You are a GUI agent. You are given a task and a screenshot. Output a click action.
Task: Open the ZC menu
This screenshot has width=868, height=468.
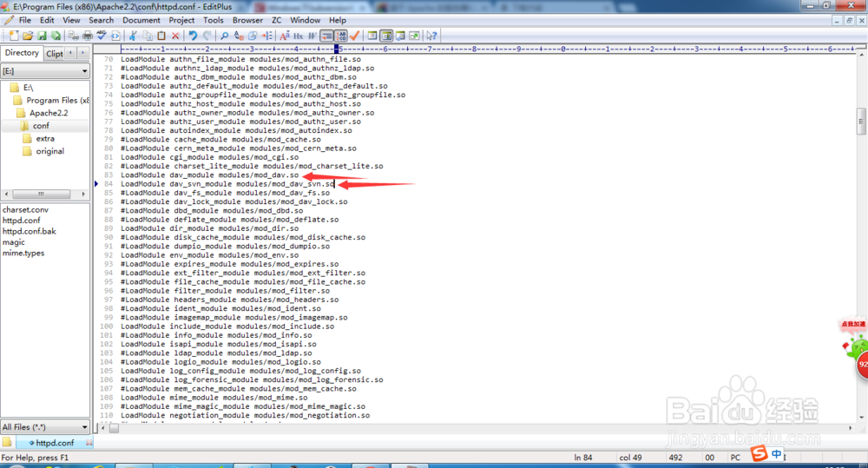coord(277,20)
